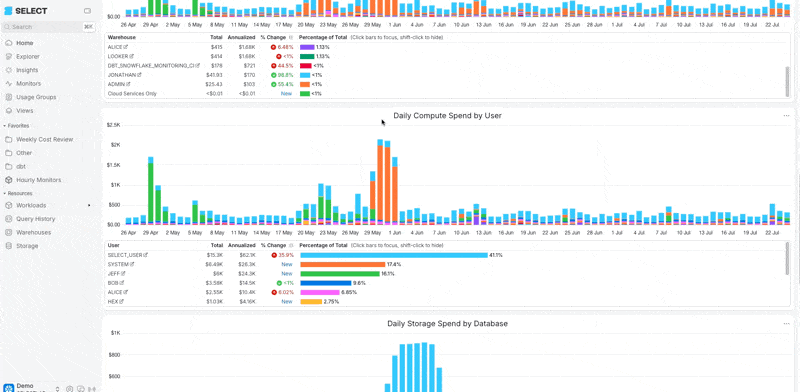Click the Daily Compute Spend by User title
This screenshot has width=800, height=392.
[447, 116]
